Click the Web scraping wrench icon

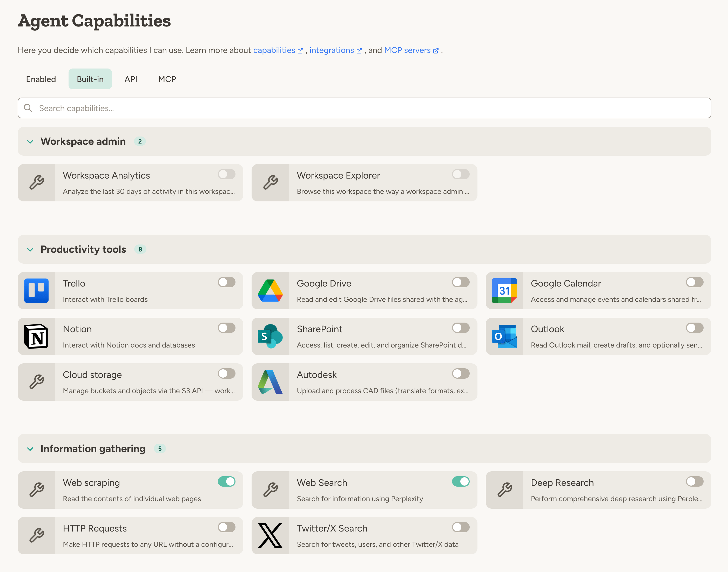(37, 490)
